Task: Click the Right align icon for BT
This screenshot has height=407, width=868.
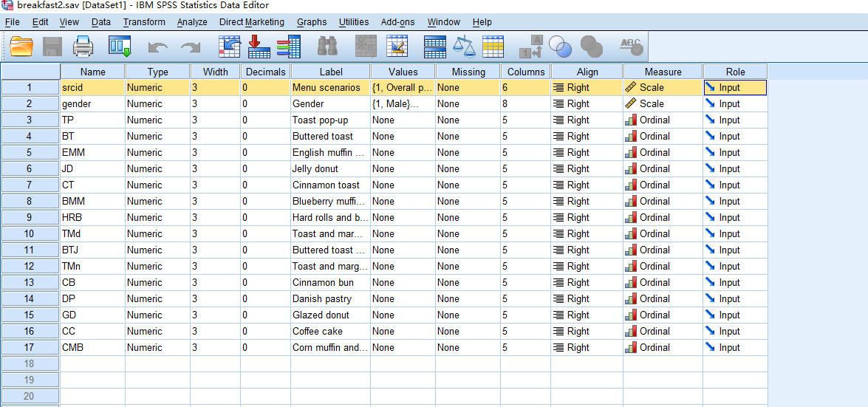Action: coord(558,136)
